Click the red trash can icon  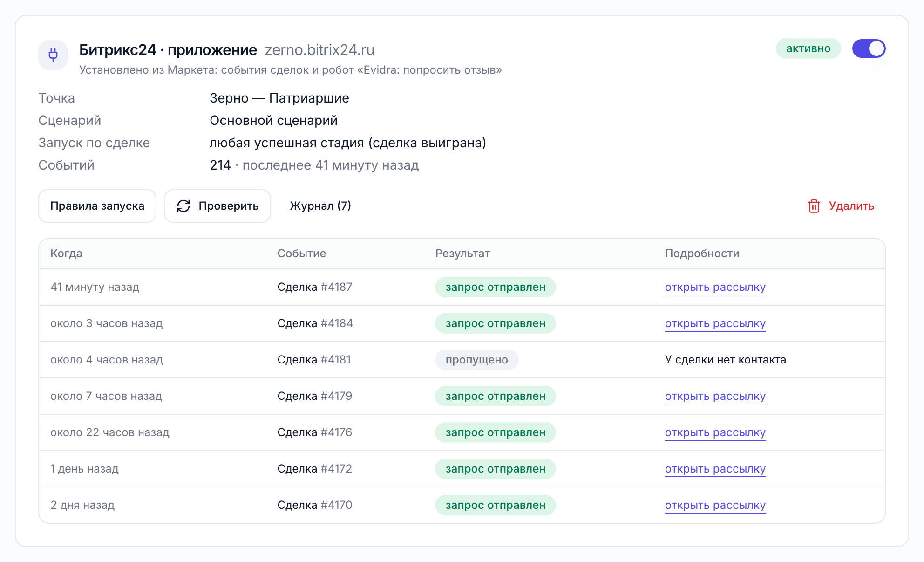click(814, 206)
